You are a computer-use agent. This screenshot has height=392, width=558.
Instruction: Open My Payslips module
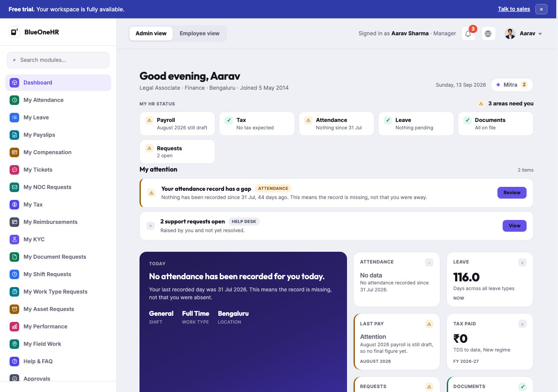tap(58, 135)
